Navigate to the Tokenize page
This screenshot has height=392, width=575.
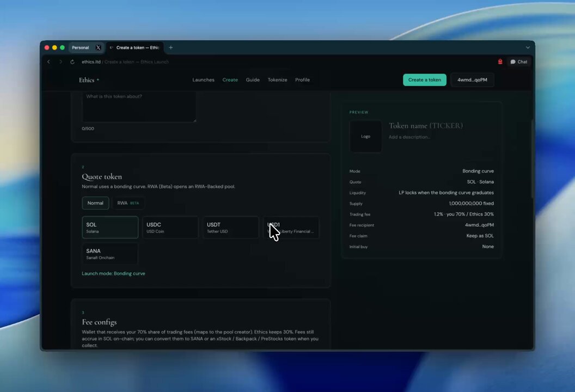277,79
